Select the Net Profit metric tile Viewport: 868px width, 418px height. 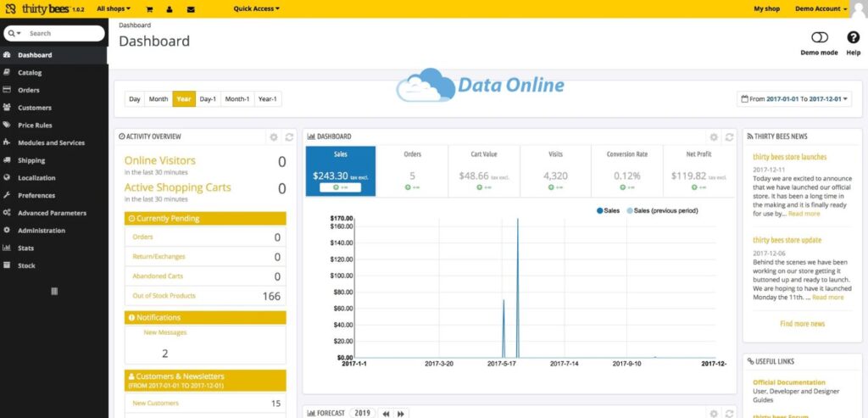click(x=698, y=171)
